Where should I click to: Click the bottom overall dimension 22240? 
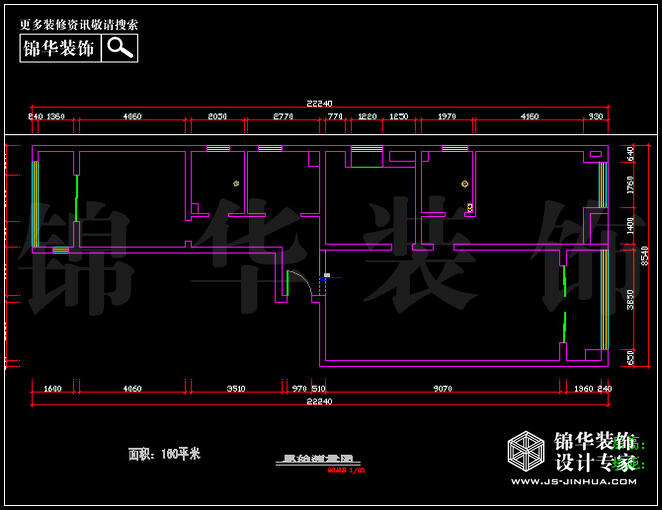319,400
